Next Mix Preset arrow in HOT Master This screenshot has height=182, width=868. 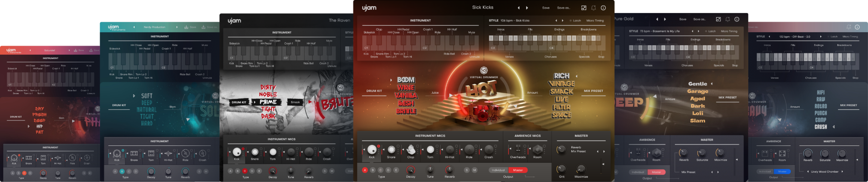[604, 152]
